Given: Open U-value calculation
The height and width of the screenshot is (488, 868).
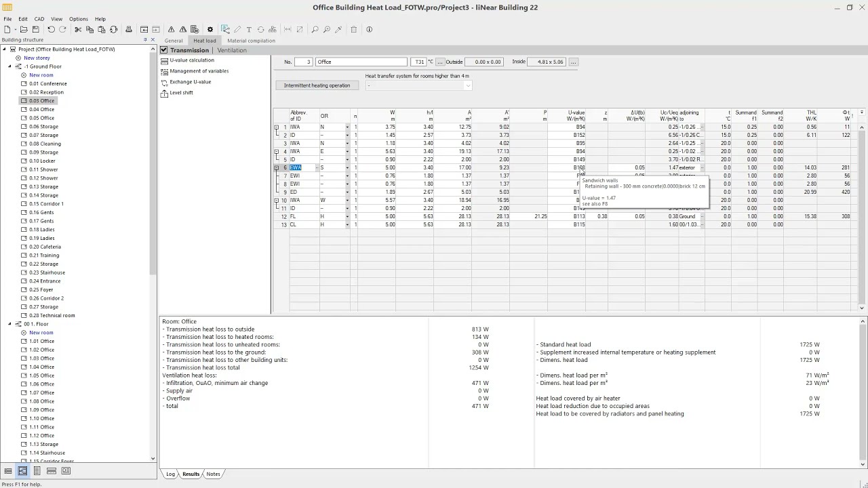Looking at the screenshot, I should (191, 60).
